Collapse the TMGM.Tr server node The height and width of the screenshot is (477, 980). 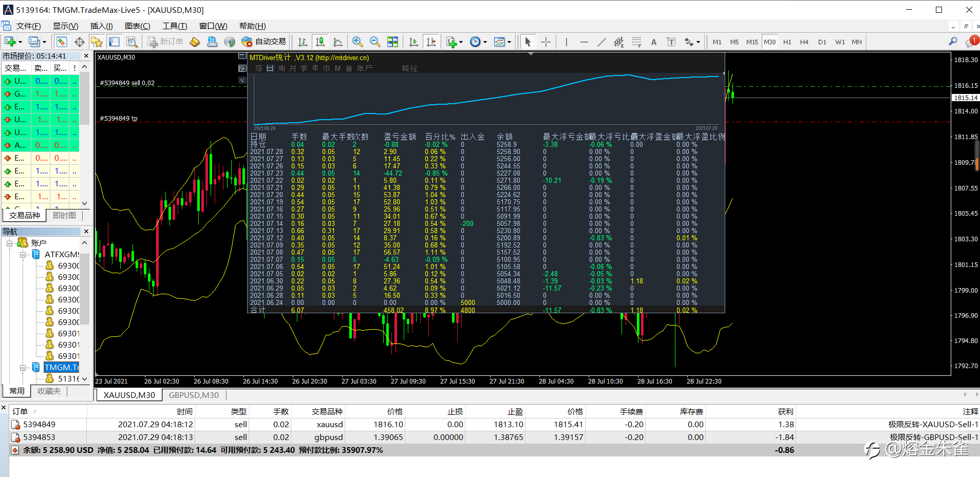tap(23, 368)
